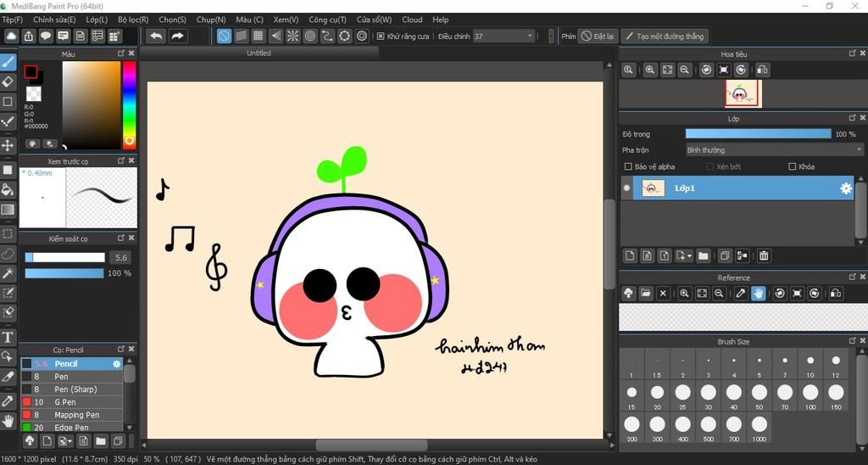Pick the Hand pan tool
Image resolution: width=868 pixels, height=465 pixels.
pos(8,420)
